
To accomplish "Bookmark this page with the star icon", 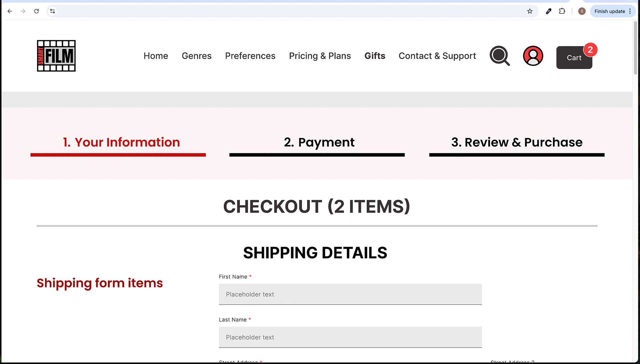I will point(530,11).
